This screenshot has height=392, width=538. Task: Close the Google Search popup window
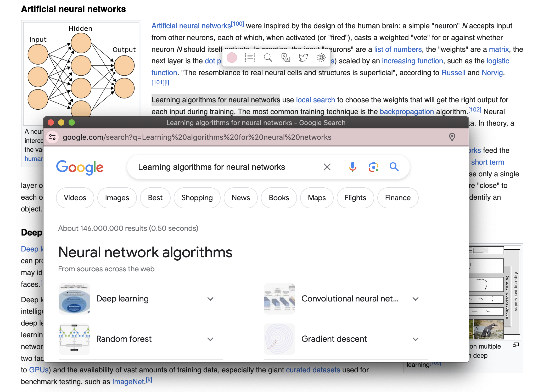tap(51, 122)
